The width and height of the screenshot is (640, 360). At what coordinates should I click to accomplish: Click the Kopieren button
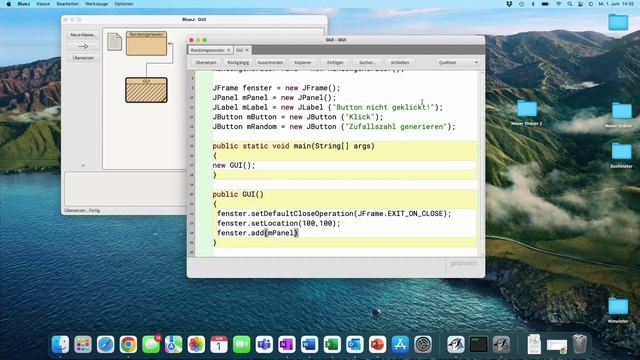coord(302,62)
